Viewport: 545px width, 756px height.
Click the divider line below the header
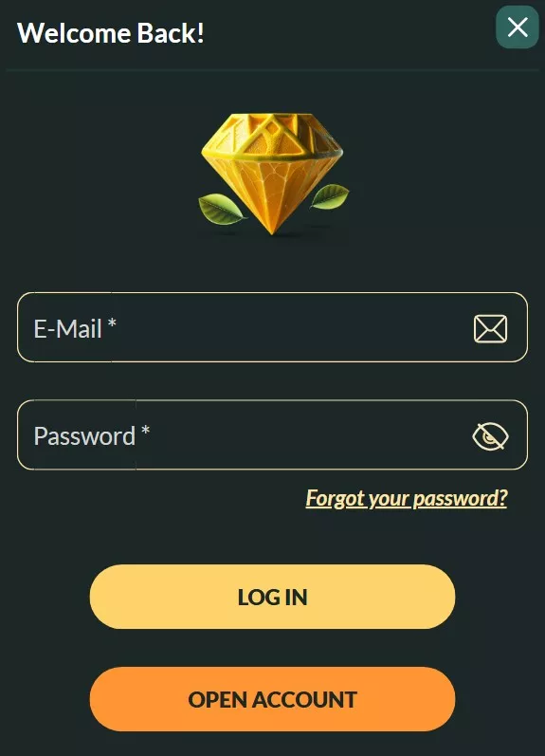(272, 70)
